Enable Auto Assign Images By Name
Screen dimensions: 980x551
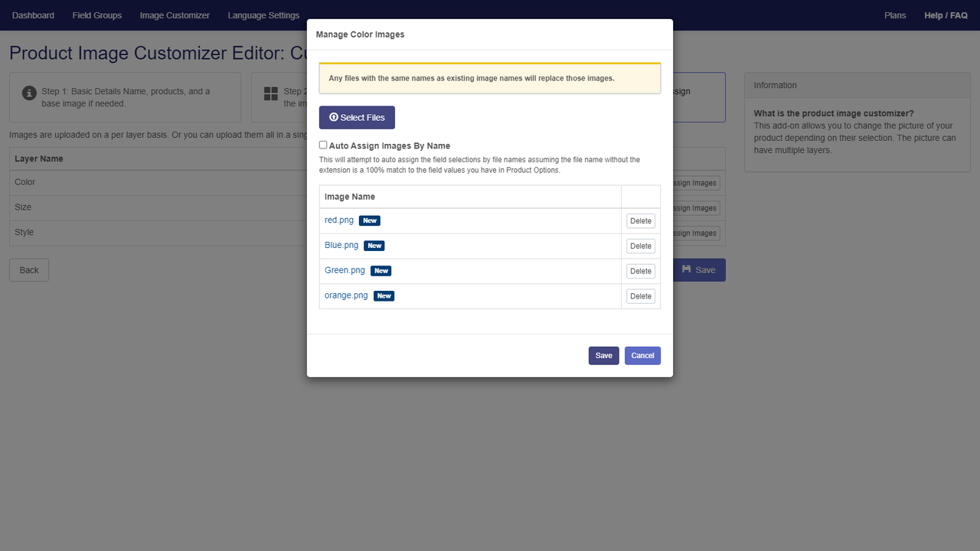coord(323,144)
